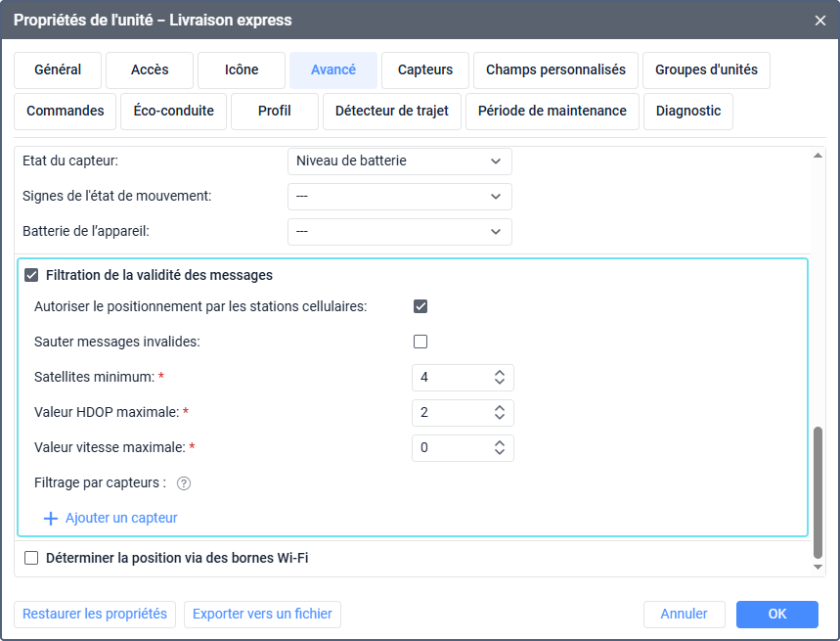Click the plus icon to add a sensor
The image size is (840, 641).
(x=51, y=518)
